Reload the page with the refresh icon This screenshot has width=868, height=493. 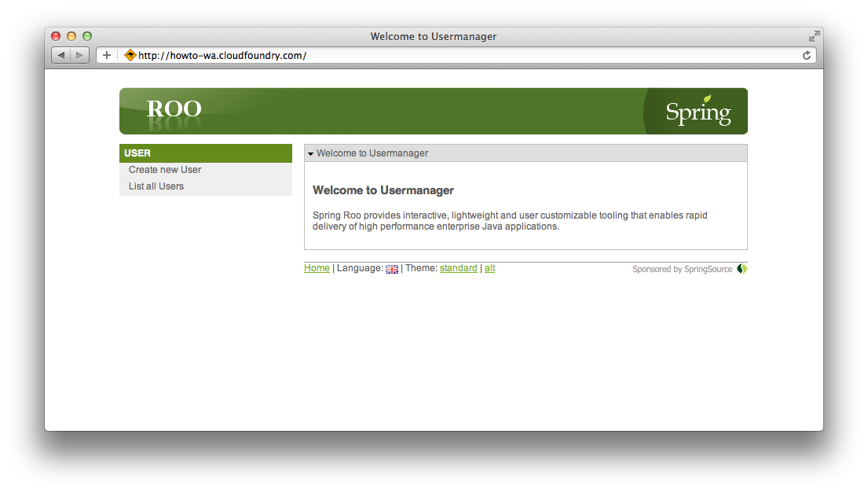[807, 55]
